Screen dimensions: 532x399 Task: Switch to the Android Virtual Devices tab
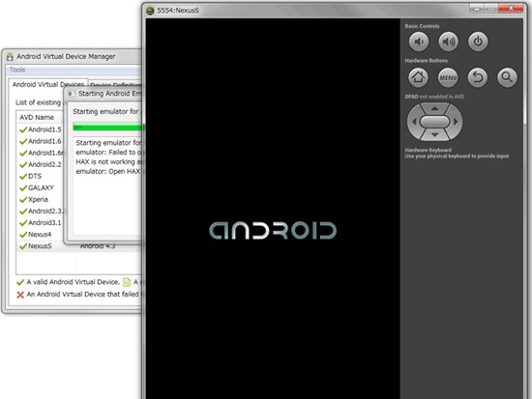coord(47,84)
